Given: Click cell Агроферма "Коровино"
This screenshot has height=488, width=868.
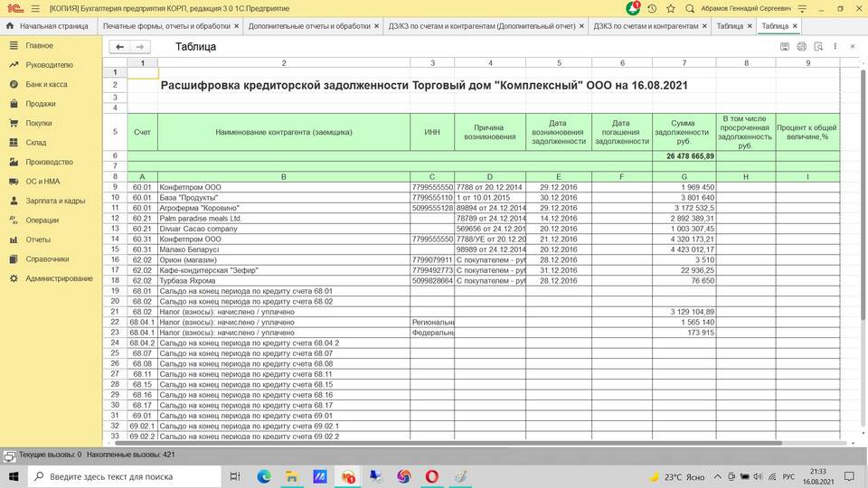Looking at the screenshot, I should tap(284, 208).
